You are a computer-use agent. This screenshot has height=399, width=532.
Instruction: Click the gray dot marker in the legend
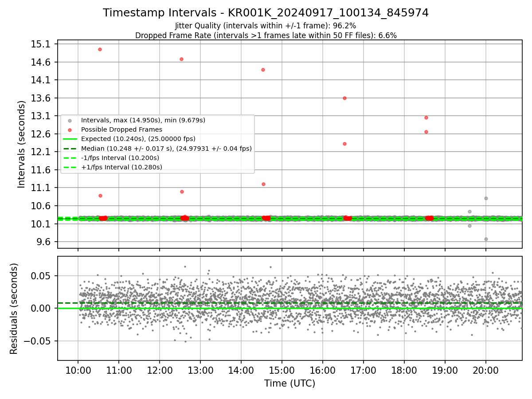(x=70, y=121)
